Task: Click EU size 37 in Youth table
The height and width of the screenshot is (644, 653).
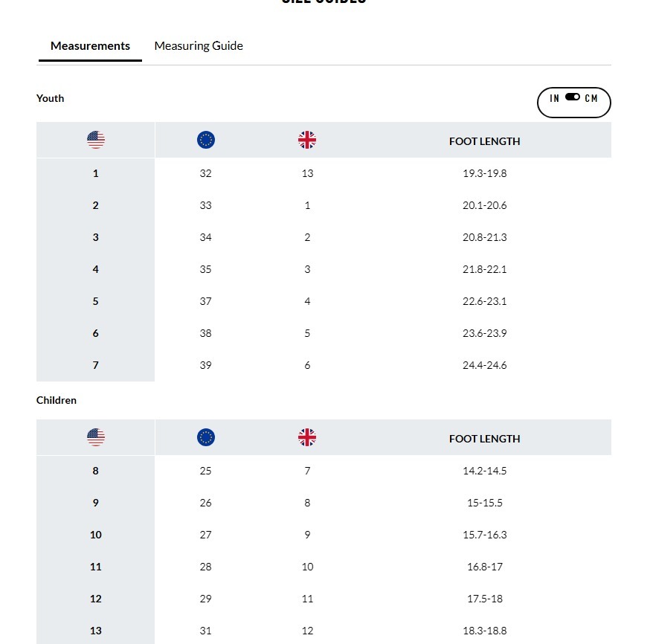Action: pyautogui.click(x=206, y=301)
